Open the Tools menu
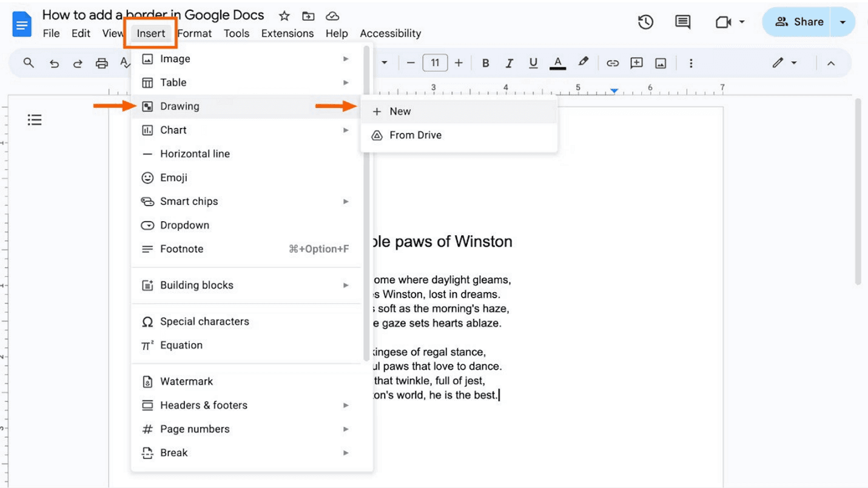Screen dimensions: 868x488 [x=237, y=33]
